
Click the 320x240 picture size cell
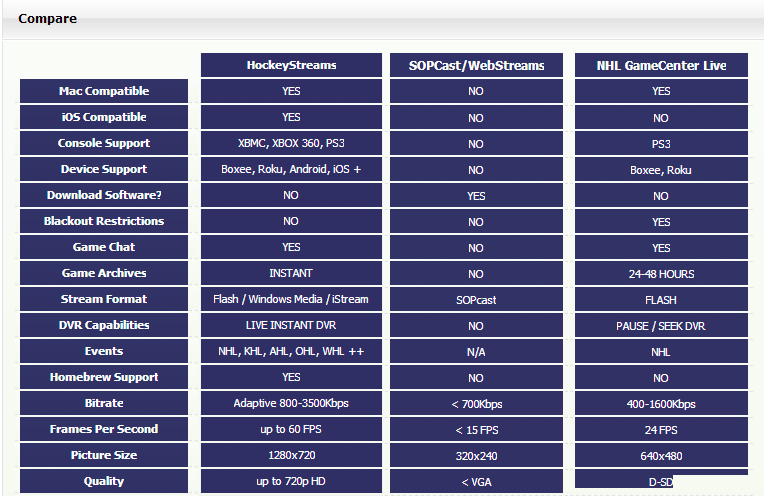(476, 456)
